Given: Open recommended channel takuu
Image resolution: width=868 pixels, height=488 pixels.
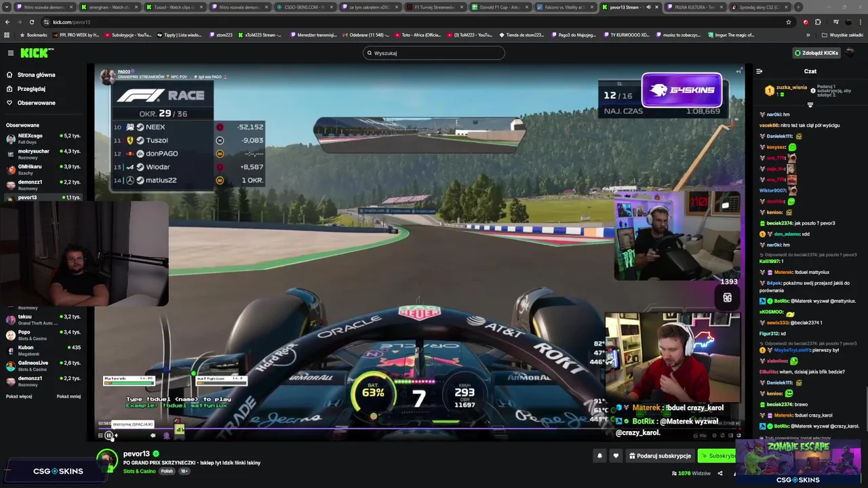Looking at the screenshot, I should click(x=43, y=319).
